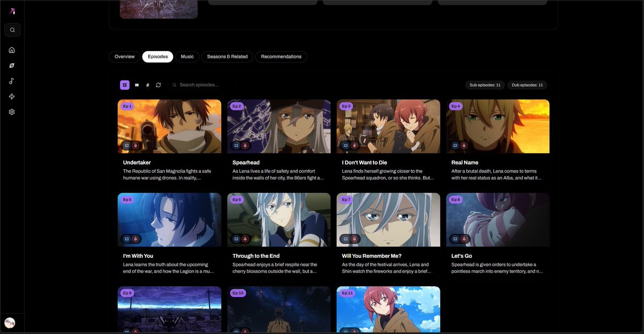Switch to the Overview tab
The width and height of the screenshot is (644, 334).
(125, 56)
